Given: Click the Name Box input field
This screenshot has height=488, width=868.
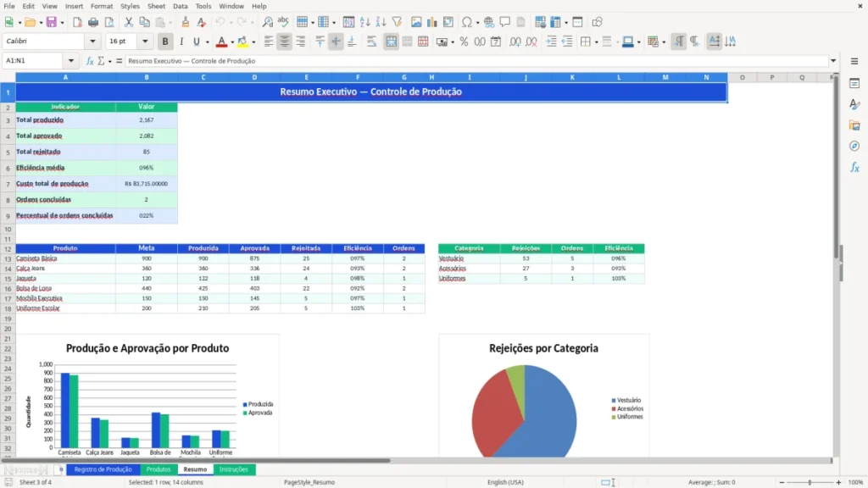Looking at the screenshot, I should [x=35, y=61].
